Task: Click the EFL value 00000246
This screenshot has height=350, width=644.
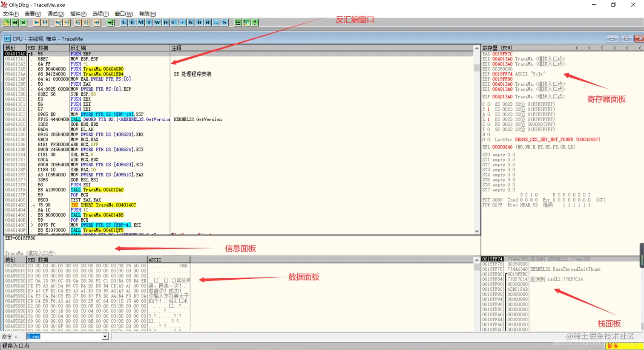Action: click(502, 147)
